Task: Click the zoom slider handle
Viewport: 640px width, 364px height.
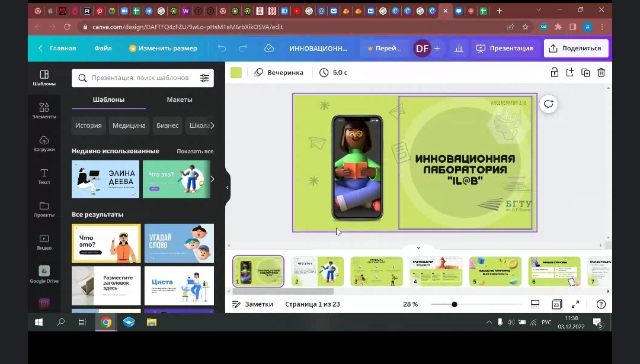Action: pyautogui.click(x=455, y=304)
